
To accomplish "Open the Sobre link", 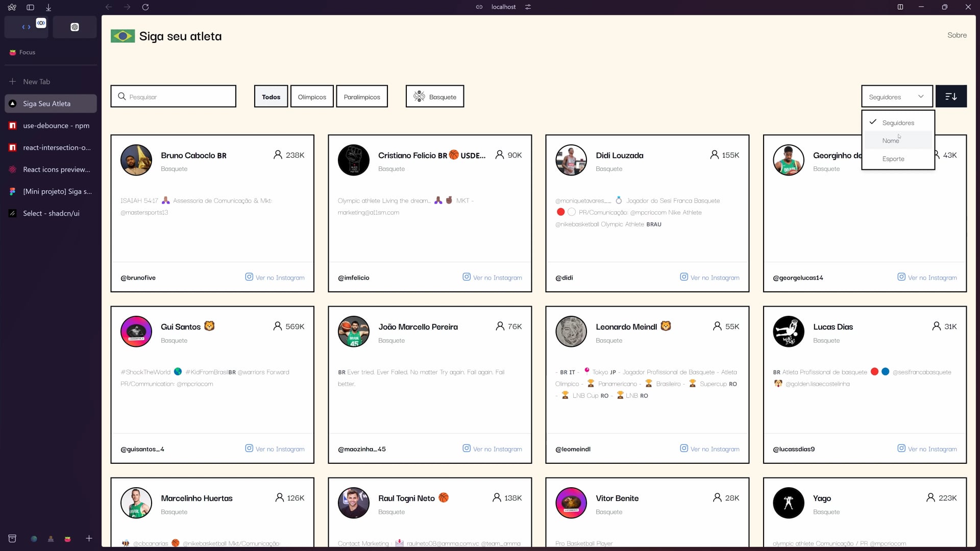I will coord(957,35).
